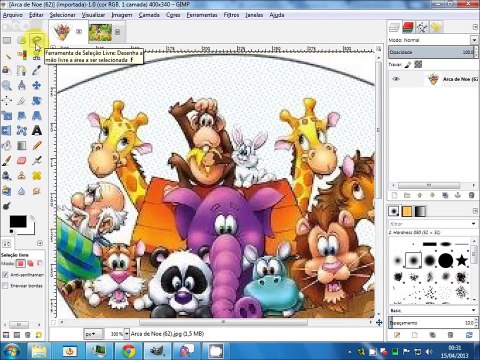Screen dimensions: 480x360
Task: Toggle lock alpha channel icon
Action: [x=418, y=65]
